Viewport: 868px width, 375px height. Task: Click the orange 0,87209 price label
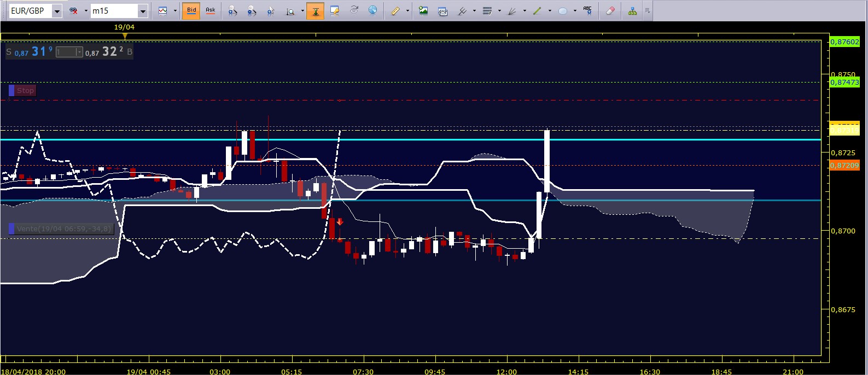[844, 165]
